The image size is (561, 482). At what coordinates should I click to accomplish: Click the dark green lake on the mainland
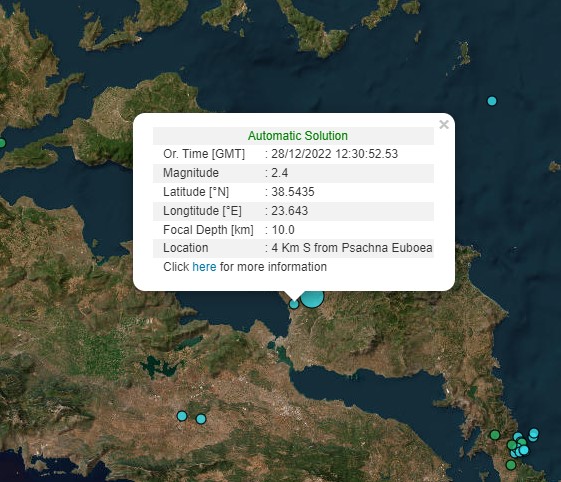pos(158,366)
